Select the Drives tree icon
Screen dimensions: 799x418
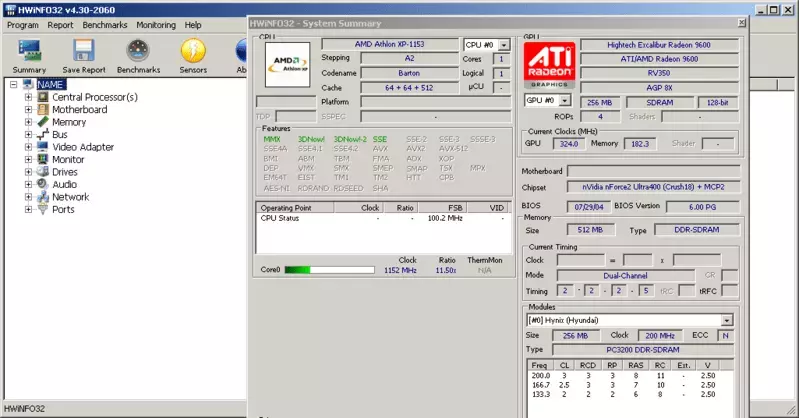[x=43, y=172]
